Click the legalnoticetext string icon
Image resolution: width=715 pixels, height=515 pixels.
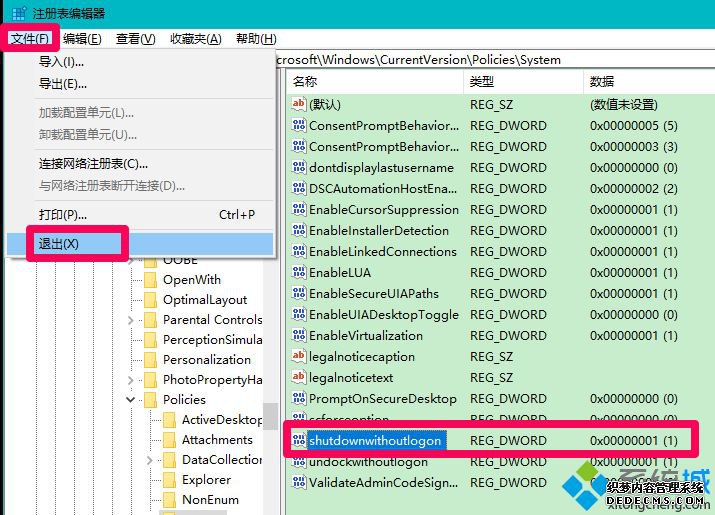[299, 377]
